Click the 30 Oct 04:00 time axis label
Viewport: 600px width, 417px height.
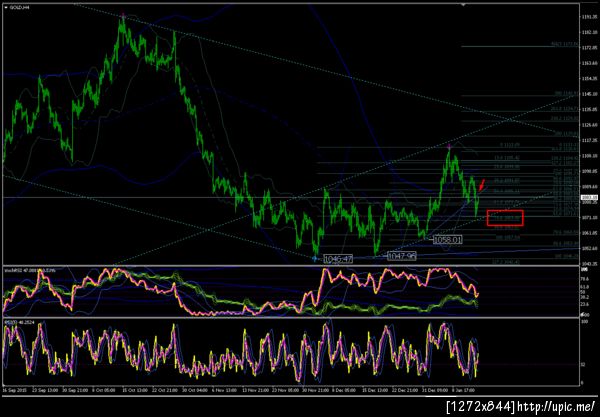(195, 390)
